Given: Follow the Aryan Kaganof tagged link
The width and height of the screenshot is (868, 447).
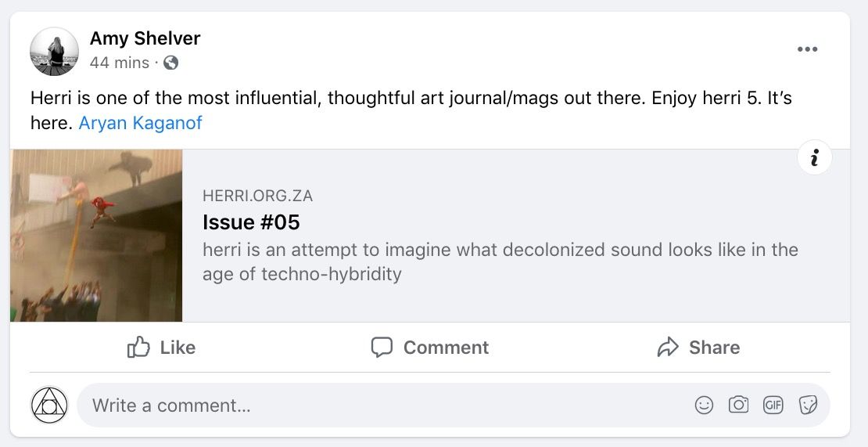Looking at the screenshot, I should click(x=140, y=123).
